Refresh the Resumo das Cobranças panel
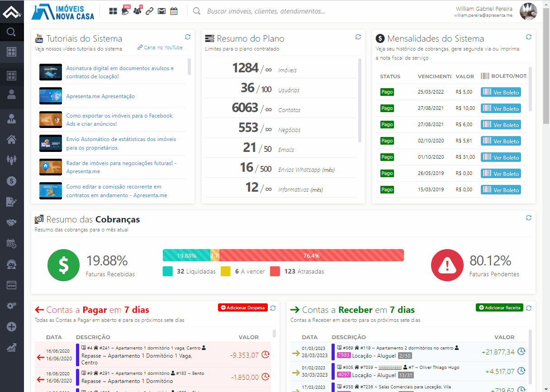This screenshot has height=392, width=550. [529, 218]
